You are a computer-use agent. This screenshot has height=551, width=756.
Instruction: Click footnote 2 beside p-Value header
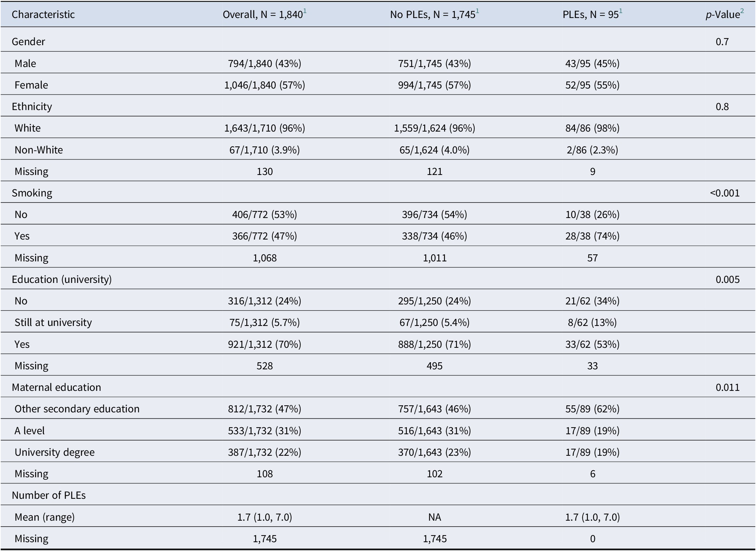(742, 11)
